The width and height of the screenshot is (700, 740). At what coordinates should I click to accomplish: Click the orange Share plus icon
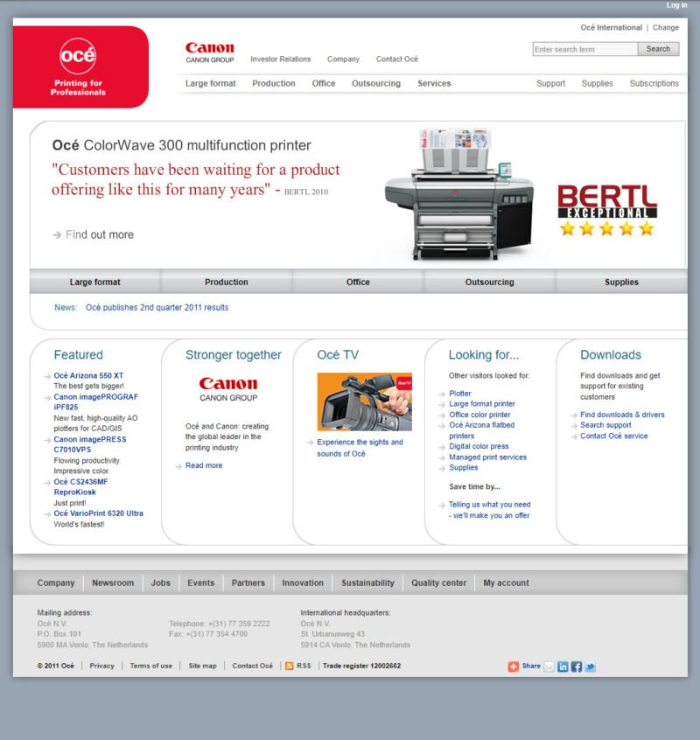coord(514,667)
